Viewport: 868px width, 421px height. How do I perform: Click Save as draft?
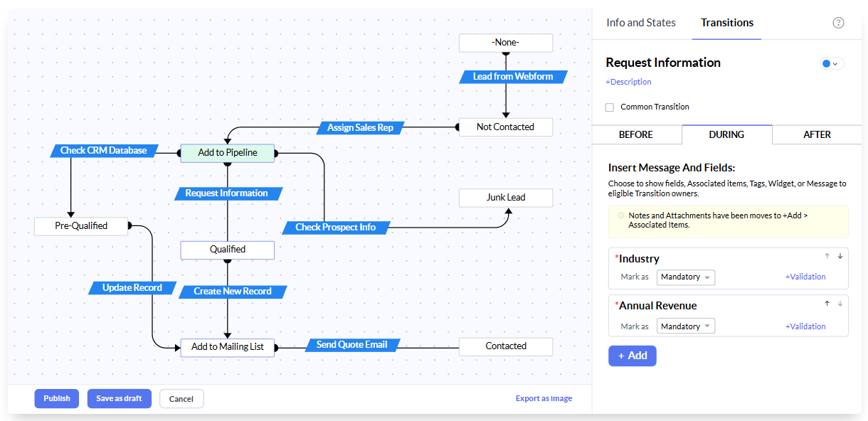click(120, 398)
